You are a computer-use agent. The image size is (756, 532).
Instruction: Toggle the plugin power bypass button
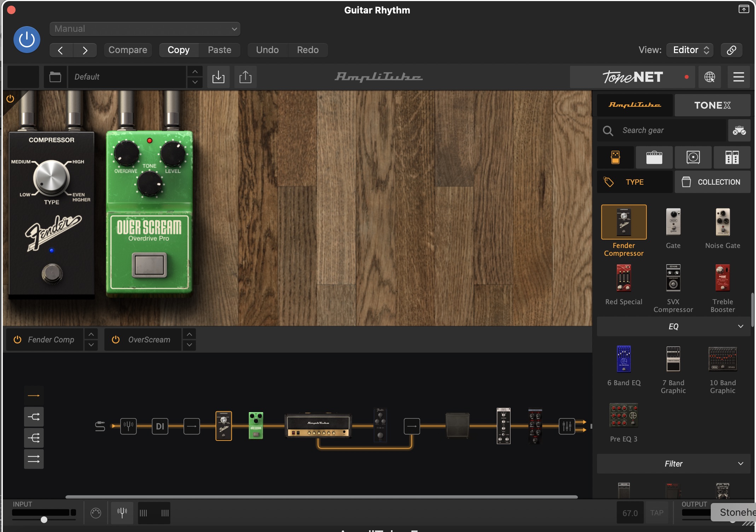pos(27,39)
